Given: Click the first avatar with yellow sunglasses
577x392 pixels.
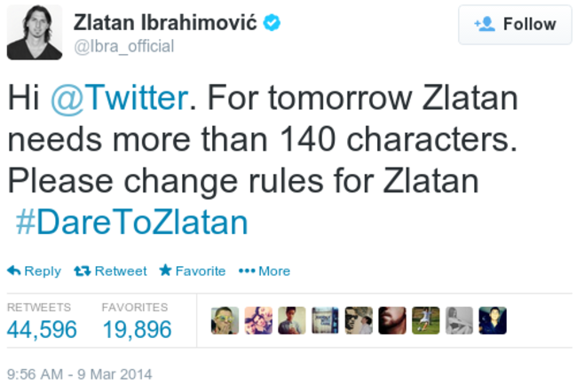Looking at the screenshot, I should (x=225, y=321).
